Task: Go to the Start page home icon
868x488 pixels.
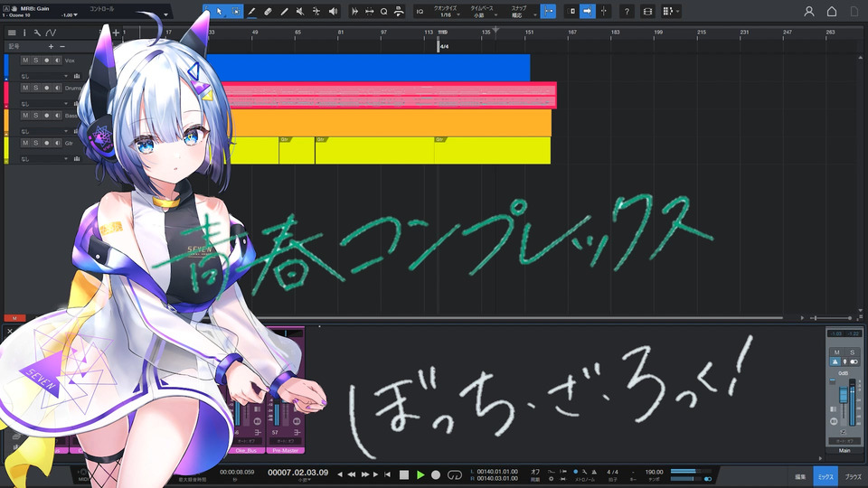Action: [832, 11]
